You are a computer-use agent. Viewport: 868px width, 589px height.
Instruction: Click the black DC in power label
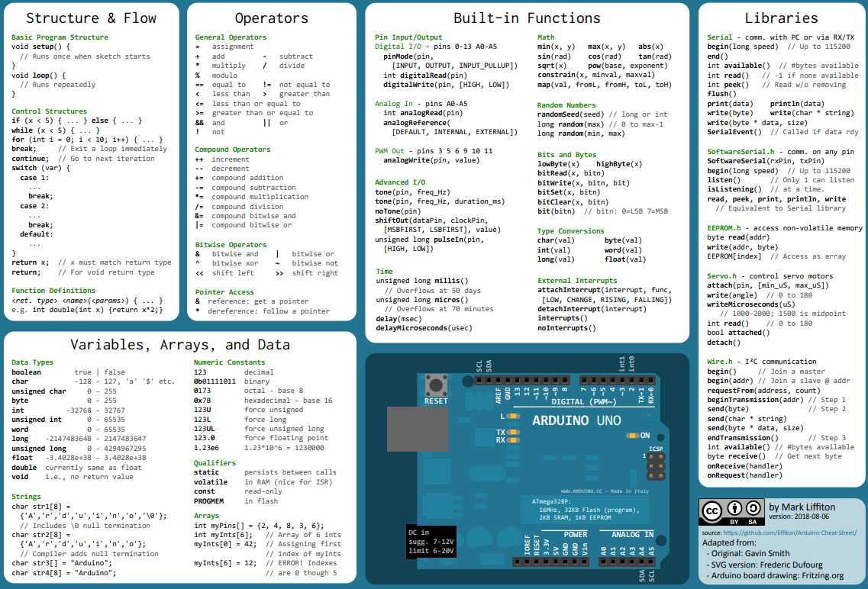[431, 541]
